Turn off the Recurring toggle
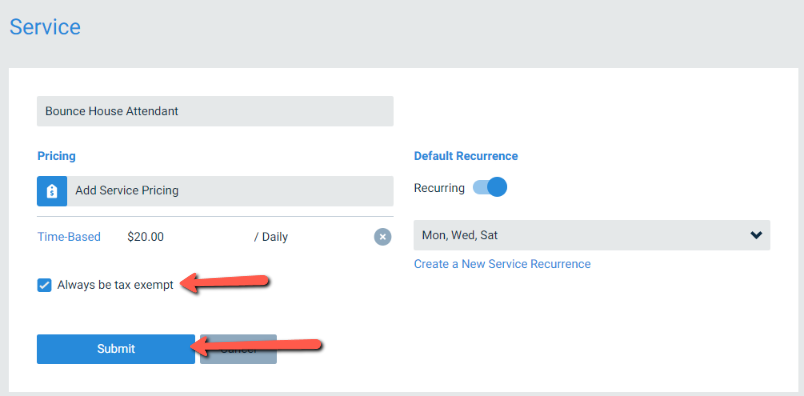This screenshot has width=804, height=396. tap(490, 188)
